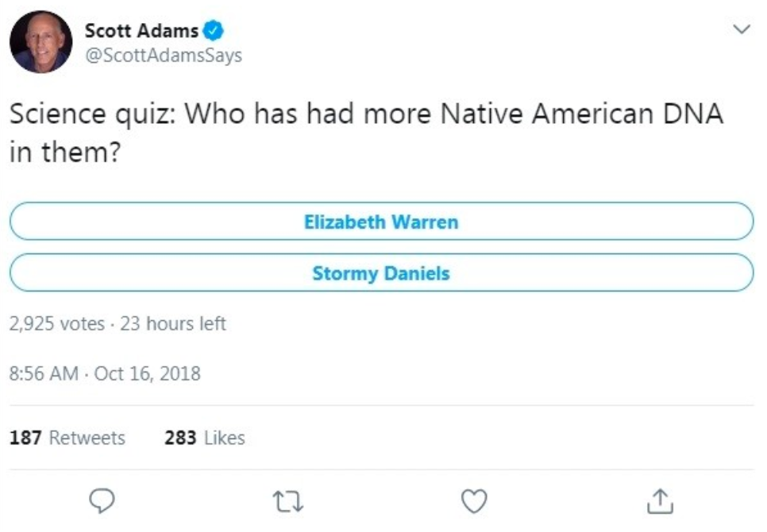View the 187 Retweets list
Image resolution: width=767 pixels, height=532 pixels.
point(67,438)
